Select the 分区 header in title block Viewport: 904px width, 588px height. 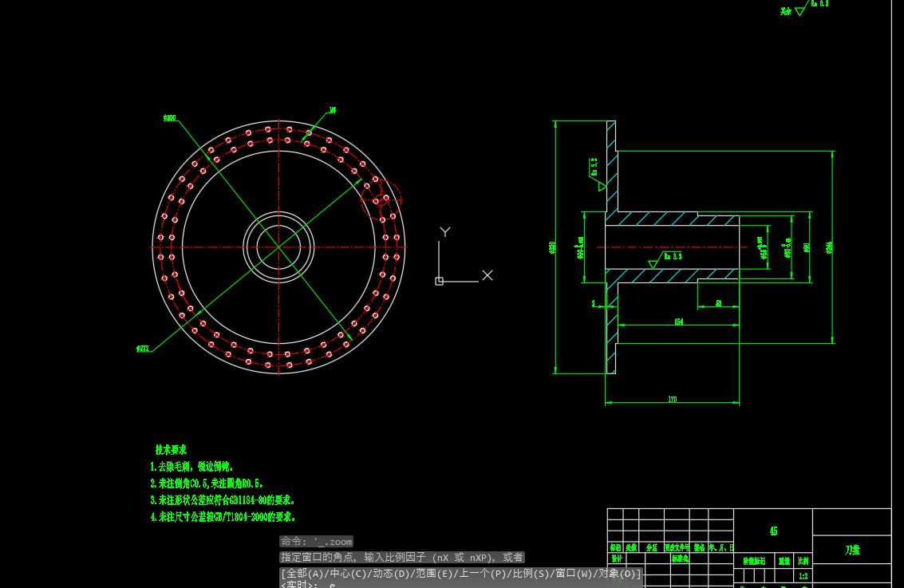click(652, 547)
